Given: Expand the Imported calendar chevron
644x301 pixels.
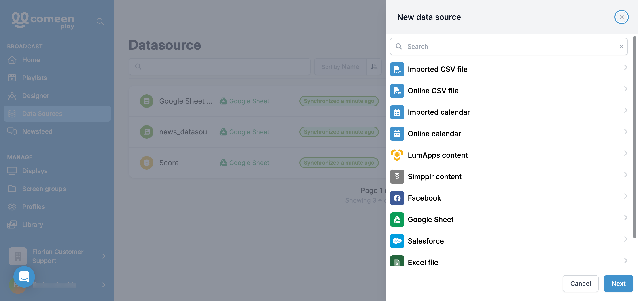Looking at the screenshot, I should (625, 110).
